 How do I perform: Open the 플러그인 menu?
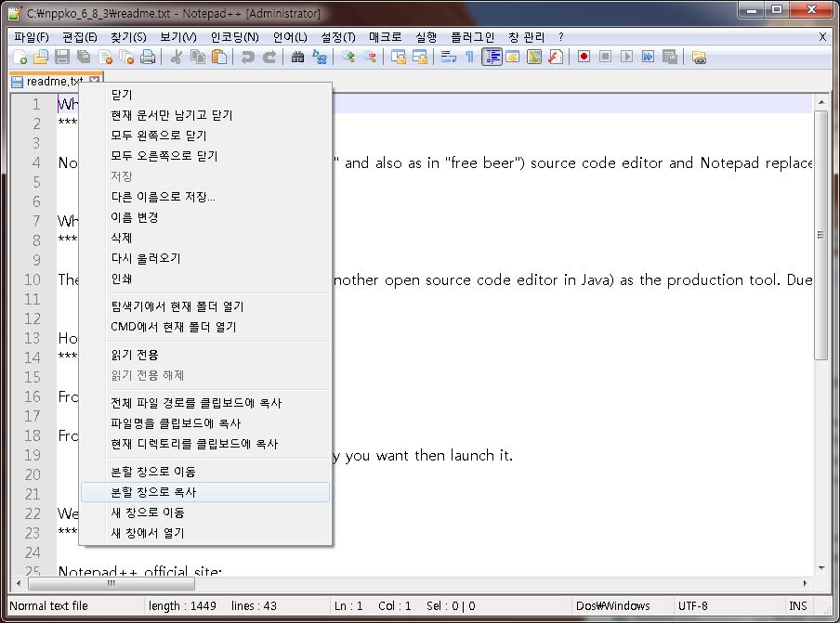[x=472, y=37]
